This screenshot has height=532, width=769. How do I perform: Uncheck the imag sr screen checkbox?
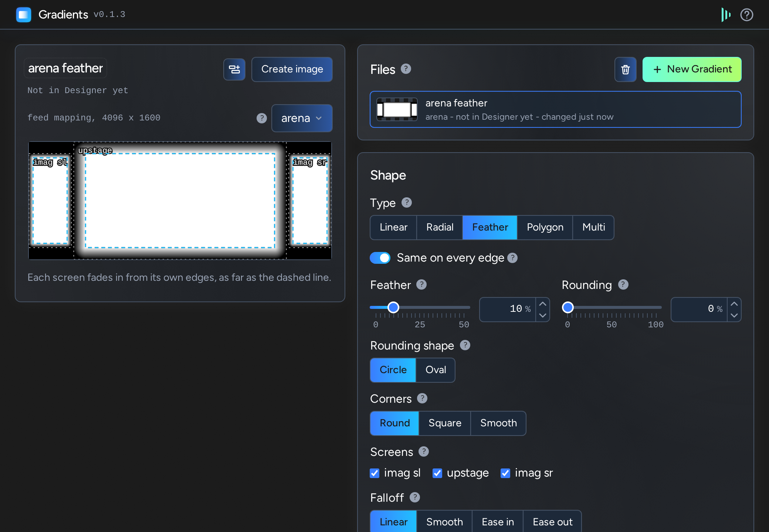click(x=505, y=473)
